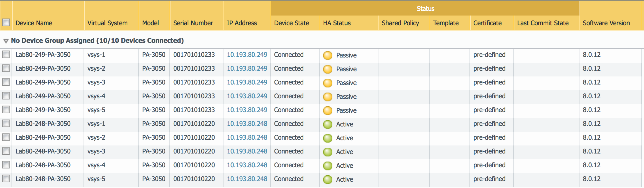This screenshot has height=188, width=644.
Task: Click the green Active HA icon for Lab80-248 vsys-5
Action: click(327, 179)
